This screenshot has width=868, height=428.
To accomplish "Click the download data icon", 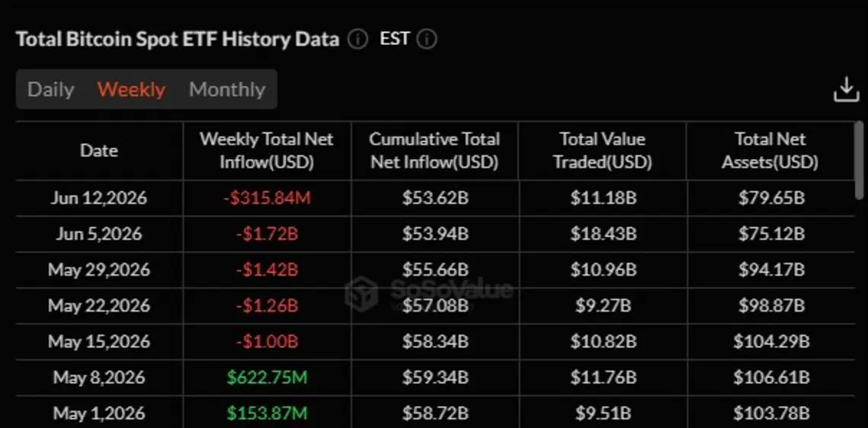I will coord(847,90).
